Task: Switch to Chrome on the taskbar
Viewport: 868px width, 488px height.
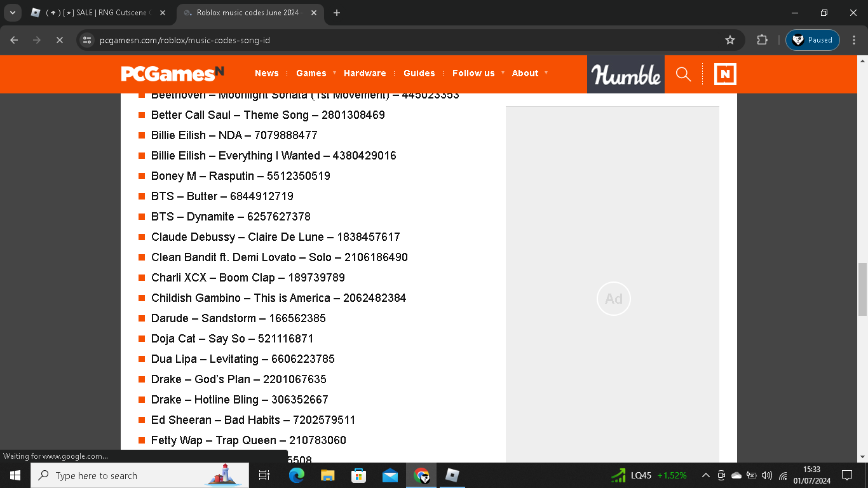Action: pos(421,475)
